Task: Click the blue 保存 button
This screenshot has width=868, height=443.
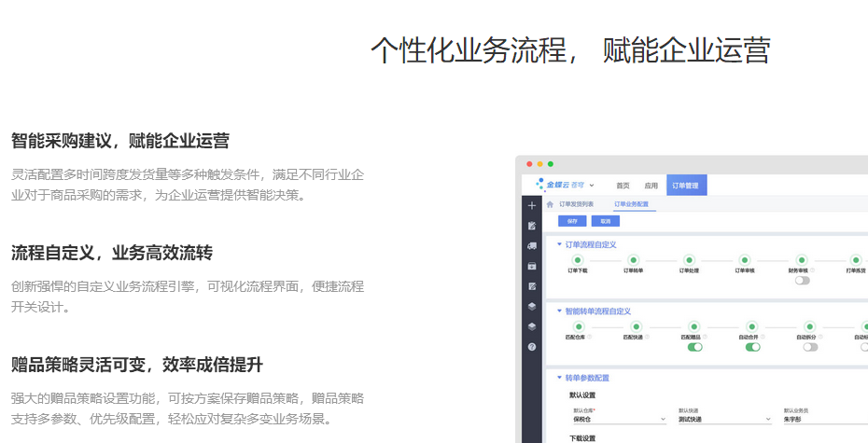Action: (x=572, y=222)
